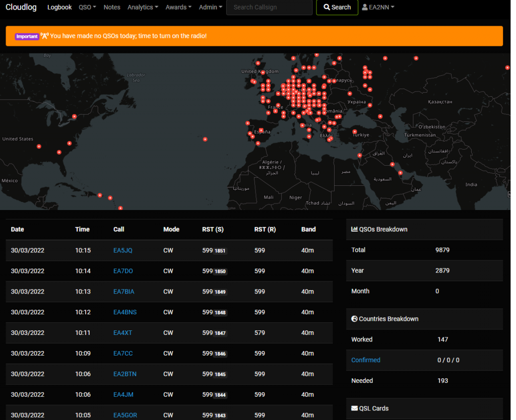
Task: Focus the Search Callsign input field
Action: [x=269, y=8]
